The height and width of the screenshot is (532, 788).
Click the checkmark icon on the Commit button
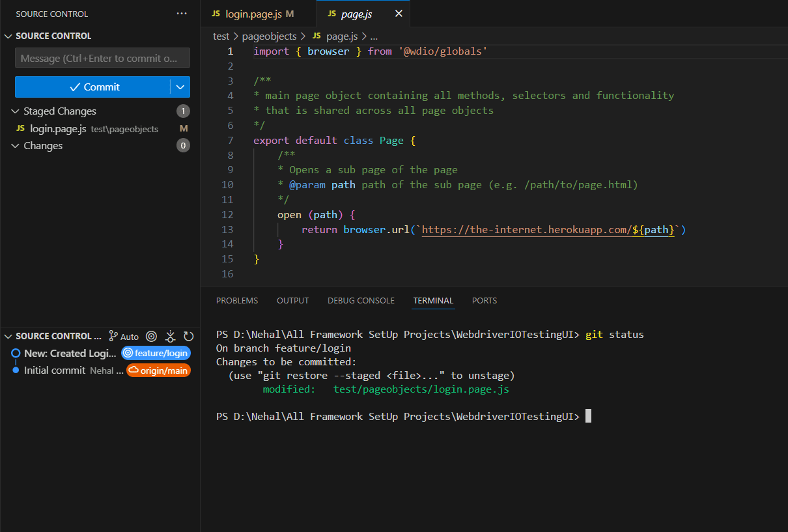coord(75,87)
